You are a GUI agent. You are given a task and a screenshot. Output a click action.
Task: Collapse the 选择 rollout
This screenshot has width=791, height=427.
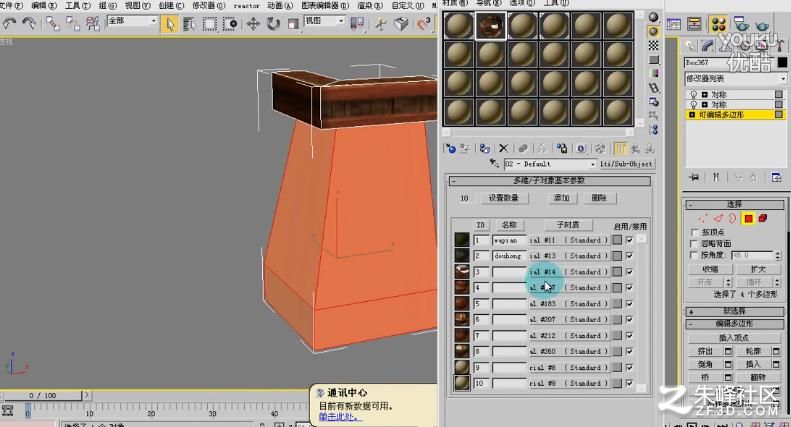tap(734, 204)
